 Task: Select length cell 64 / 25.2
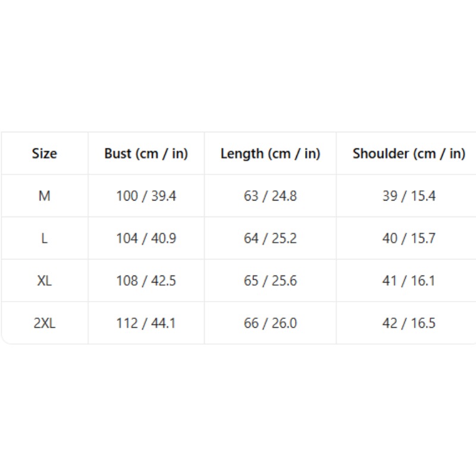coord(270,239)
